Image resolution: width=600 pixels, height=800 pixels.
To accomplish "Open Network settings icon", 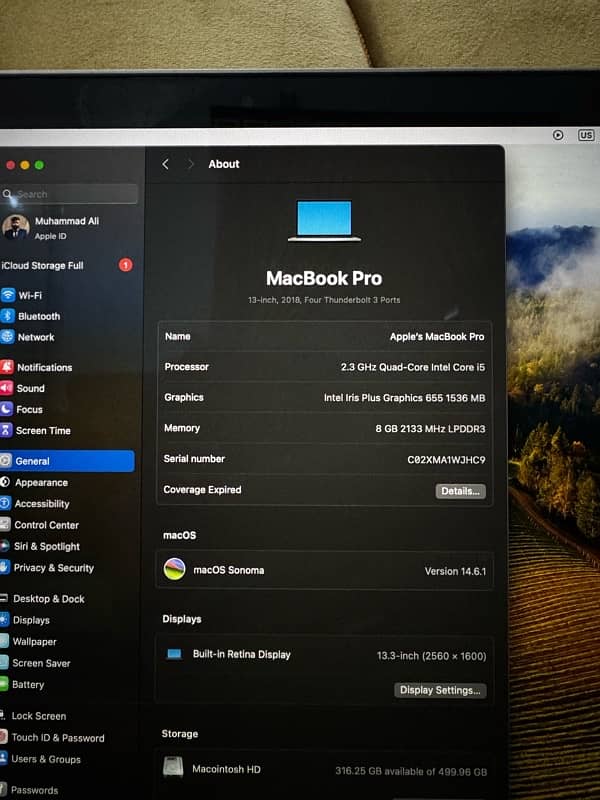I will [x=8, y=337].
